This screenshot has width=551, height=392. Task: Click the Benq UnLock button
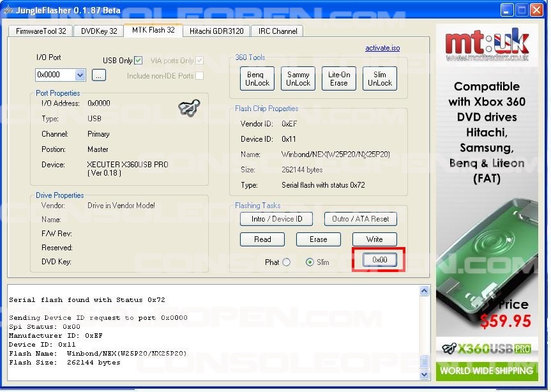pos(258,79)
